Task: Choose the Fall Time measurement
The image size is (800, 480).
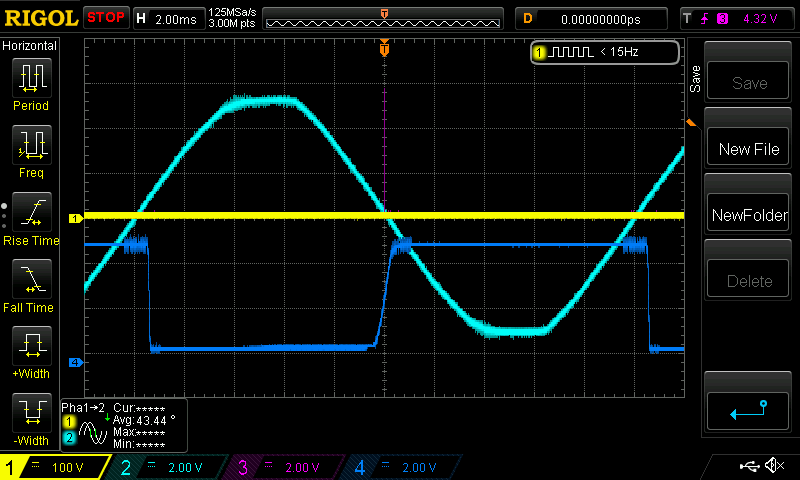Action: pos(31,284)
